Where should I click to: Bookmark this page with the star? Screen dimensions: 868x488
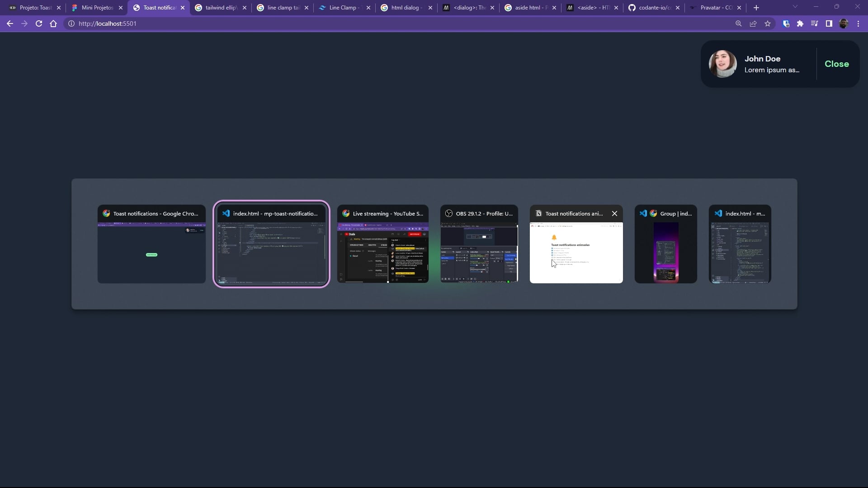[768, 24]
